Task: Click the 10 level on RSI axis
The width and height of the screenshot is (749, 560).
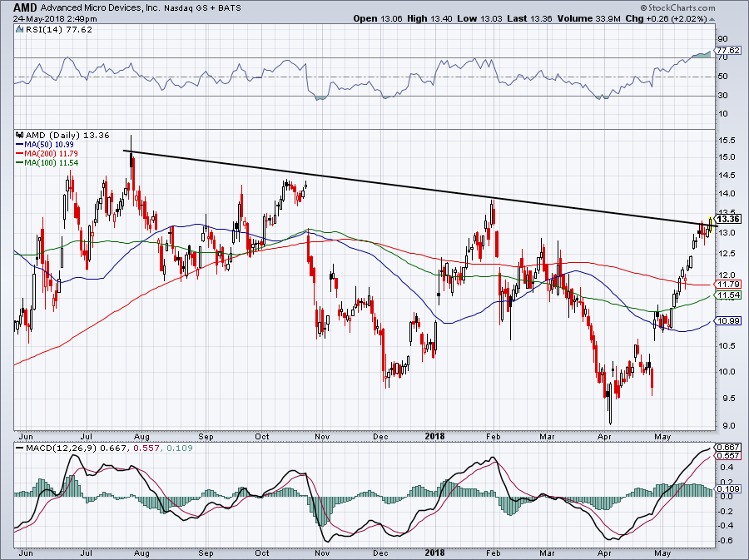Action: click(722, 114)
